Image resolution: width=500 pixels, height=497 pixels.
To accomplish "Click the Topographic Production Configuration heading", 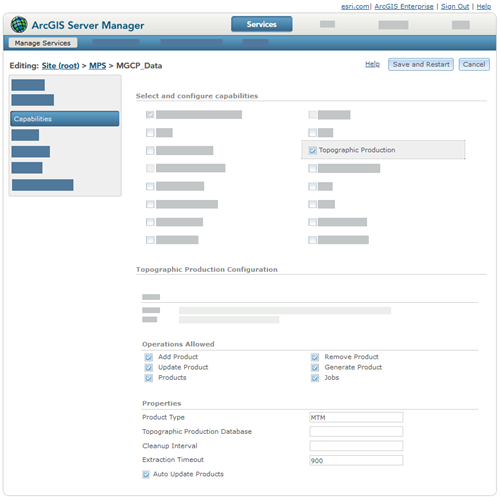I will coord(207,269).
